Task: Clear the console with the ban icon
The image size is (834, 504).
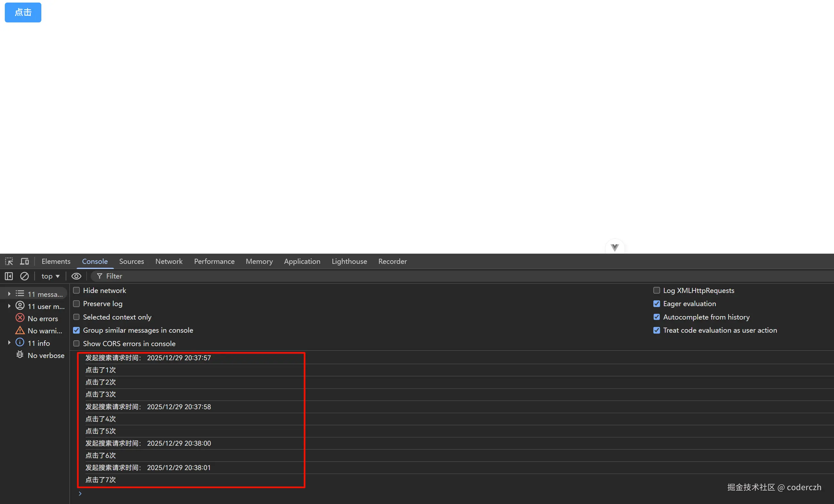Action: click(x=24, y=276)
